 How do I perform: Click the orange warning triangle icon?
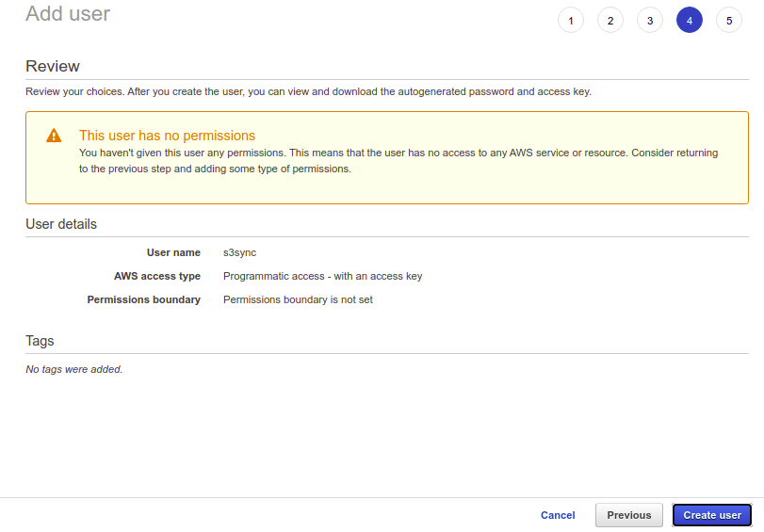[54, 136]
